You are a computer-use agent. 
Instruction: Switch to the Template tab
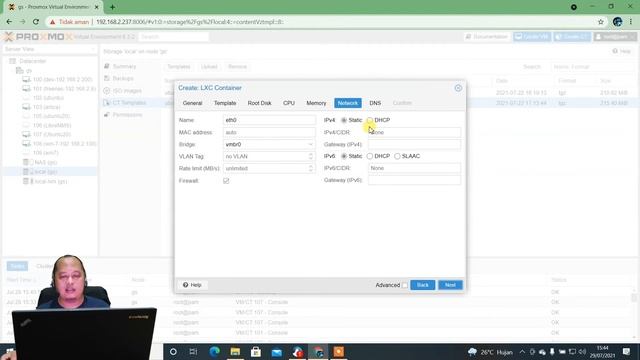[x=225, y=103]
